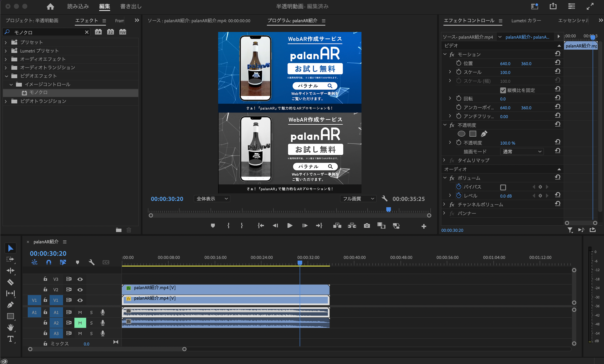Select the Hand tool
Image resolution: width=604 pixels, height=364 pixels.
pyautogui.click(x=10, y=327)
